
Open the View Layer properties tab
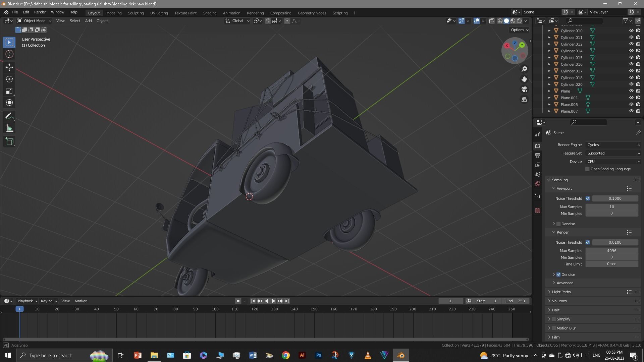click(x=538, y=165)
